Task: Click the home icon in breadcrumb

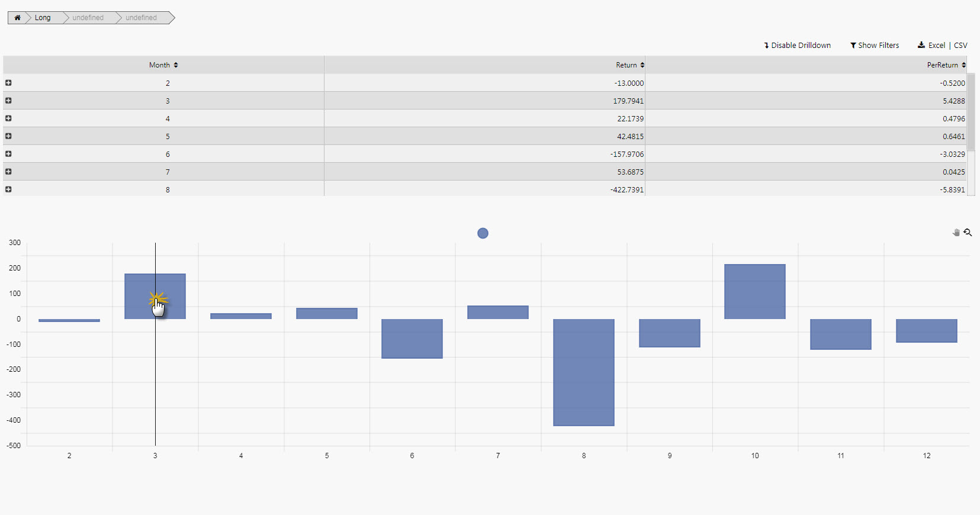Action: (x=17, y=18)
